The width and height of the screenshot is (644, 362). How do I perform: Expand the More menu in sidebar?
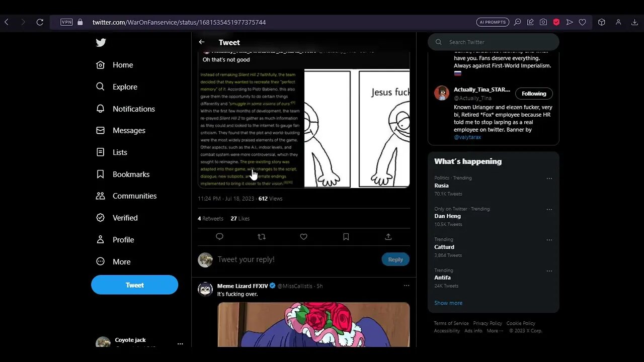coord(121,262)
